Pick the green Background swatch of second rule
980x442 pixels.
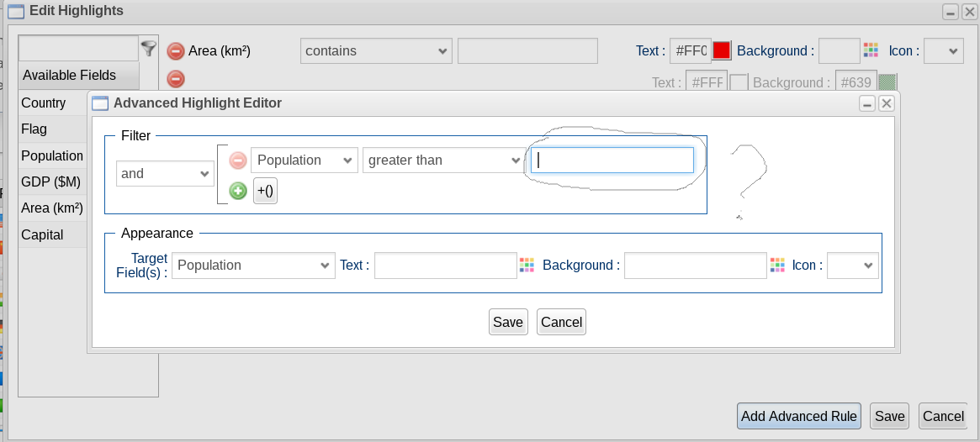pyautogui.click(x=887, y=82)
